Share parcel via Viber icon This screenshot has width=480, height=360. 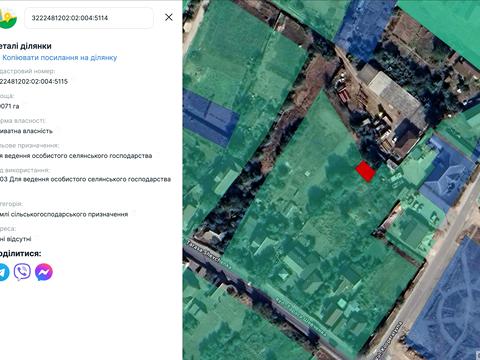22,272
